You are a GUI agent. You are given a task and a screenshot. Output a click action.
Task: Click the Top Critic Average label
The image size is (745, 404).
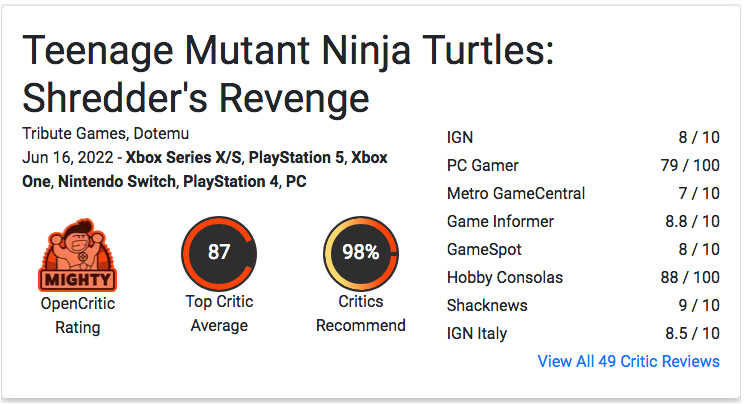[219, 314]
